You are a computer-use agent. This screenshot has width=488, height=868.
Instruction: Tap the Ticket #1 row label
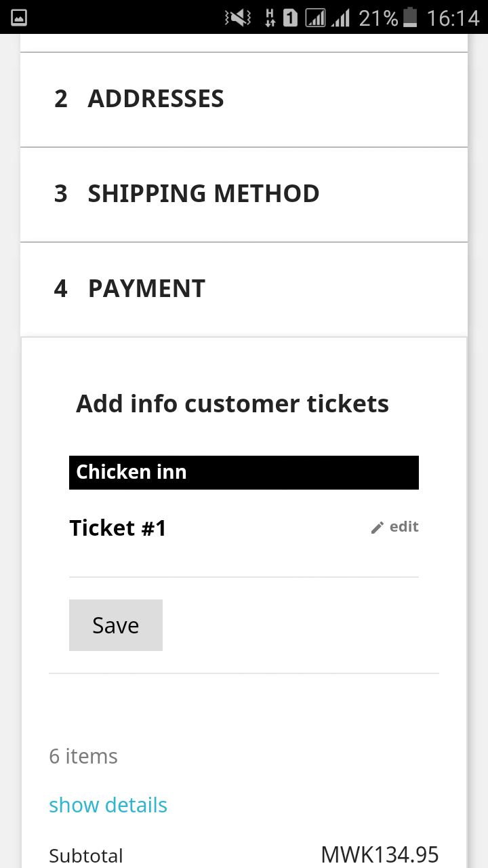tap(118, 528)
